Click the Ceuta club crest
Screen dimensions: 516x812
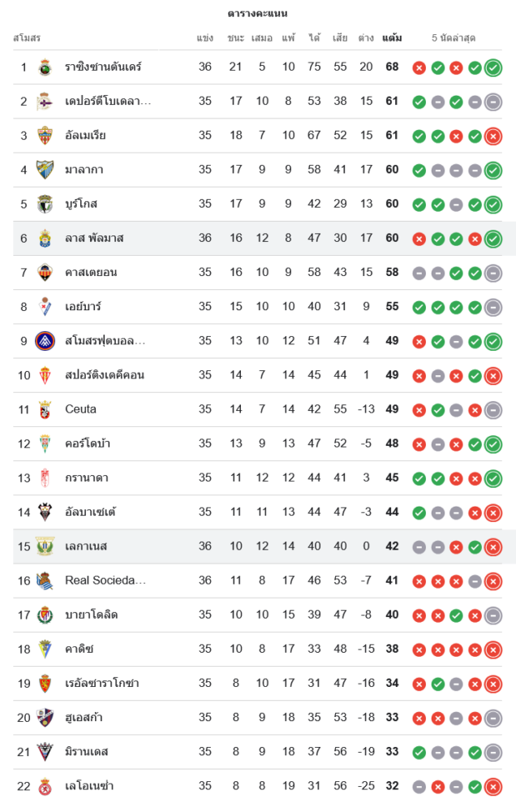pyautogui.click(x=45, y=409)
